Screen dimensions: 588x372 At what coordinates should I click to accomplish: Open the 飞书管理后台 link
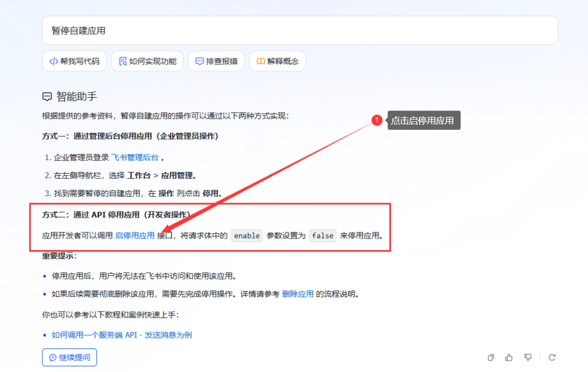[135, 157]
